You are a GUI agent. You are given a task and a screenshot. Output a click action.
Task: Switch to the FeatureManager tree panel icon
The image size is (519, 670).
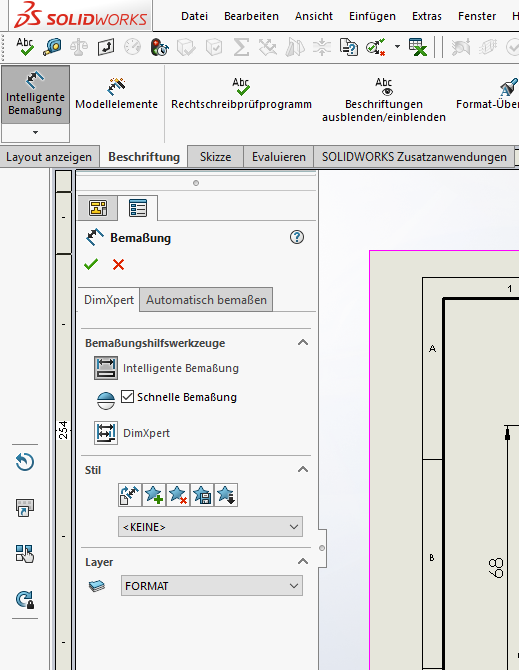point(98,209)
